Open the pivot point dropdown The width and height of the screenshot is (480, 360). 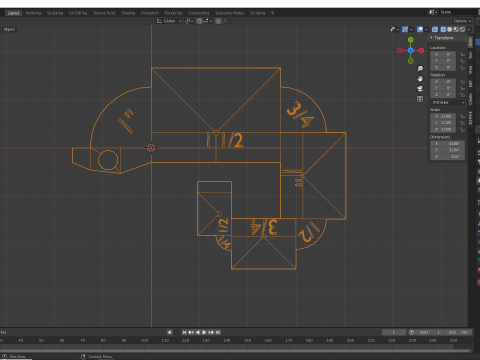[x=189, y=21]
